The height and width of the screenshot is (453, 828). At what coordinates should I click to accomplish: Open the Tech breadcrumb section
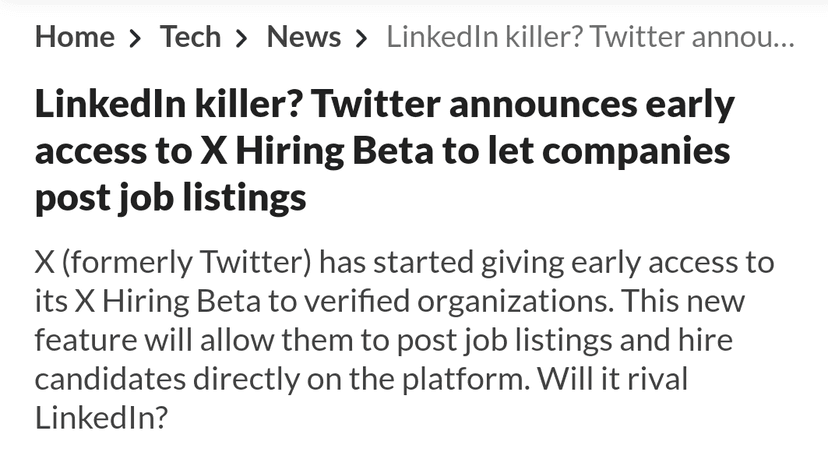pyautogui.click(x=190, y=37)
